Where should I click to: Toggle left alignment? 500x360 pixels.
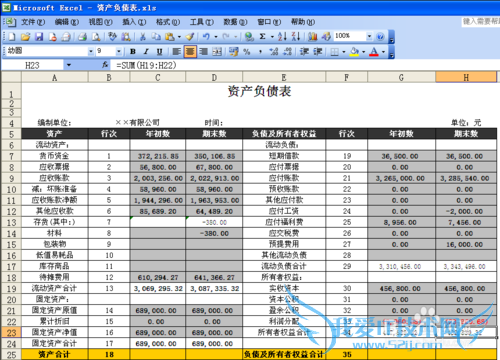tap(176, 51)
